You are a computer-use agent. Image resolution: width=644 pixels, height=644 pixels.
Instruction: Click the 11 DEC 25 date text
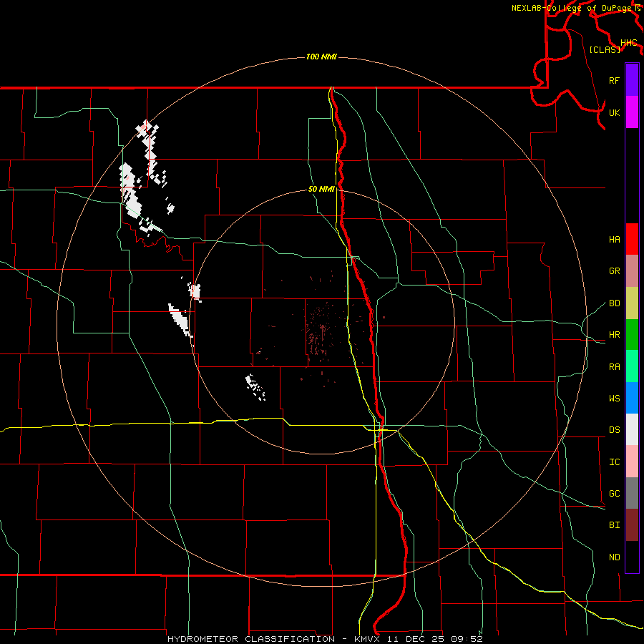click(416, 639)
